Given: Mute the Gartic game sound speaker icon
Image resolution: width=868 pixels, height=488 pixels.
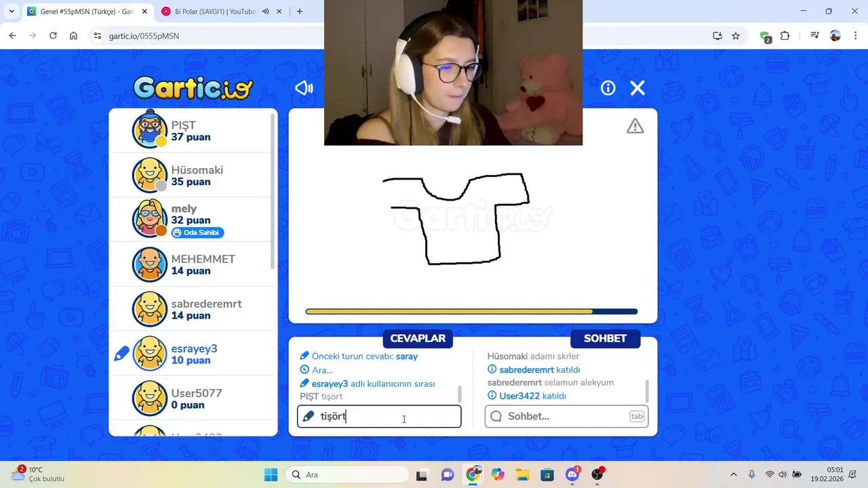Looking at the screenshot, I should click(x=304, y=88).
